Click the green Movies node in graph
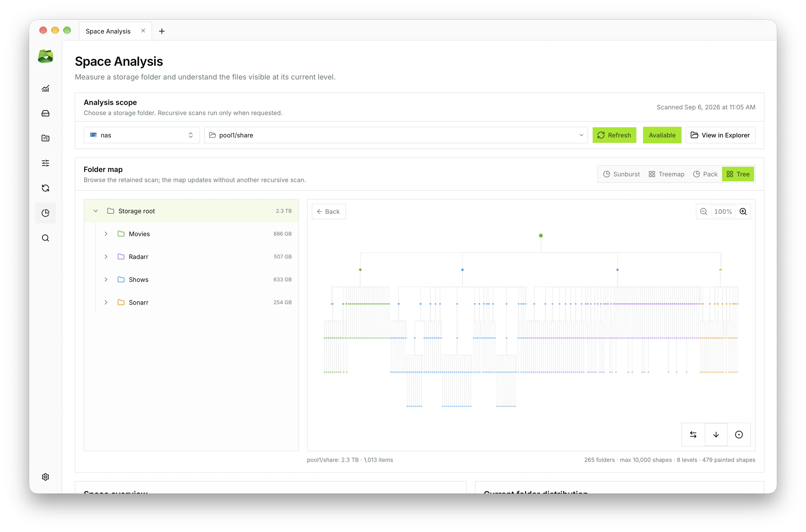Screen dimensions: 806x532 [360, 270]
